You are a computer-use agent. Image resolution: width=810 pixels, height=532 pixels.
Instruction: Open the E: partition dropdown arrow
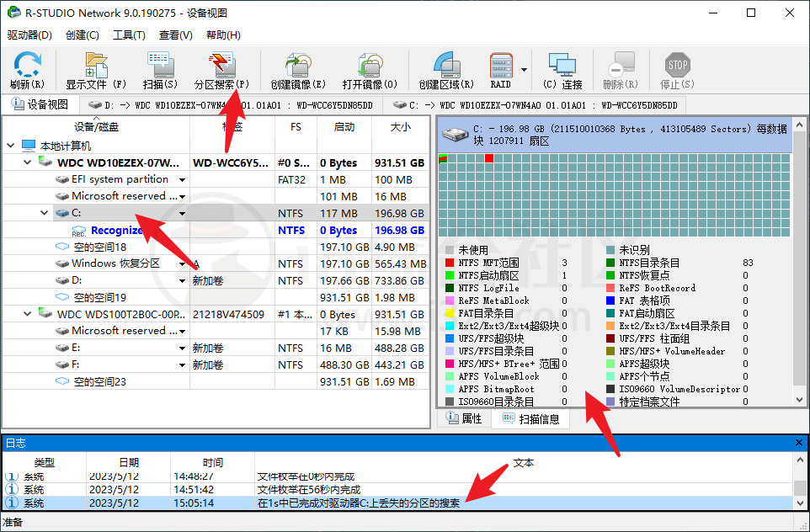(183, 348)
